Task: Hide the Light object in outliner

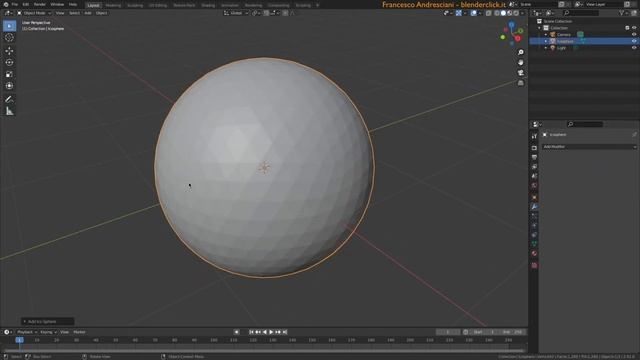Action: pos(634,48)
